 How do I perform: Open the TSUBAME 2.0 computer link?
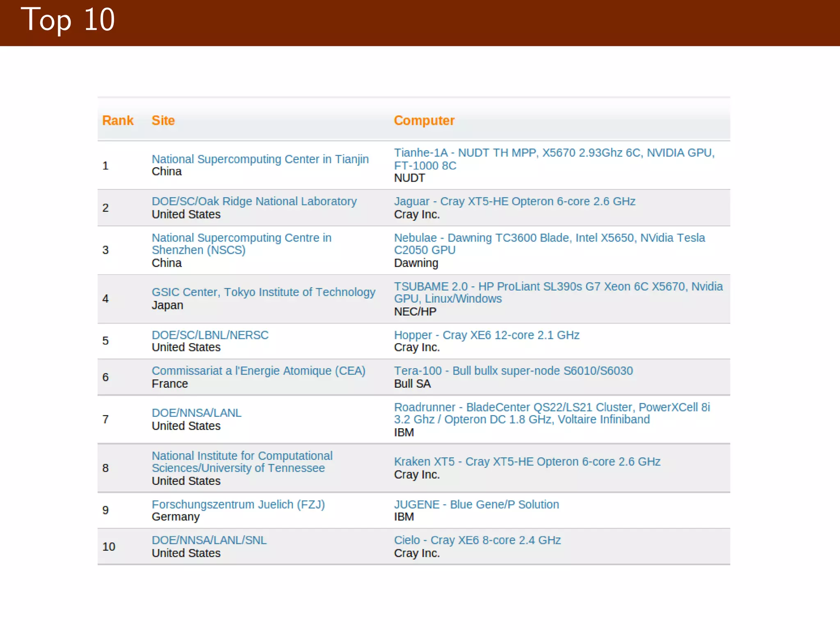click(x=558, y=286)
